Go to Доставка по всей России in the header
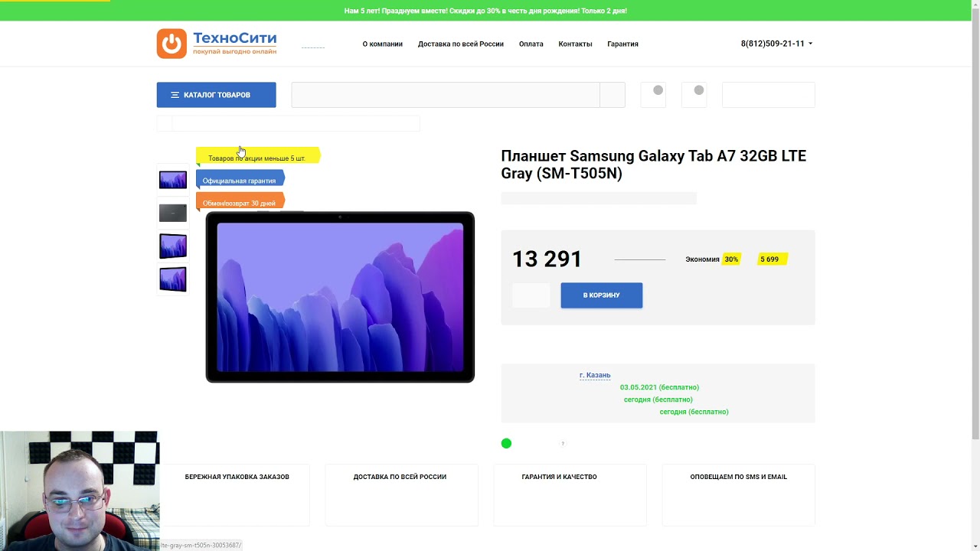The width and height of the screenshot is (980, 551). (460, 44)
